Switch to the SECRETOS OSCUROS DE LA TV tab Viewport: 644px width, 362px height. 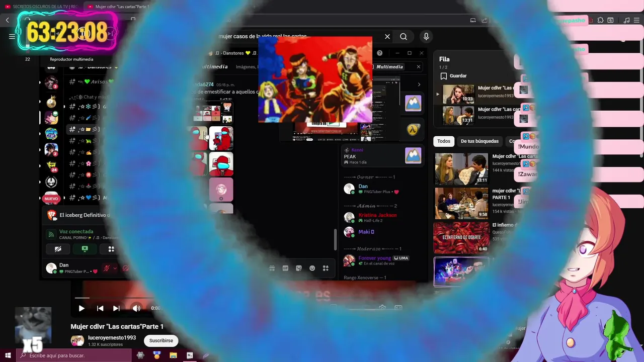point(41,7)
